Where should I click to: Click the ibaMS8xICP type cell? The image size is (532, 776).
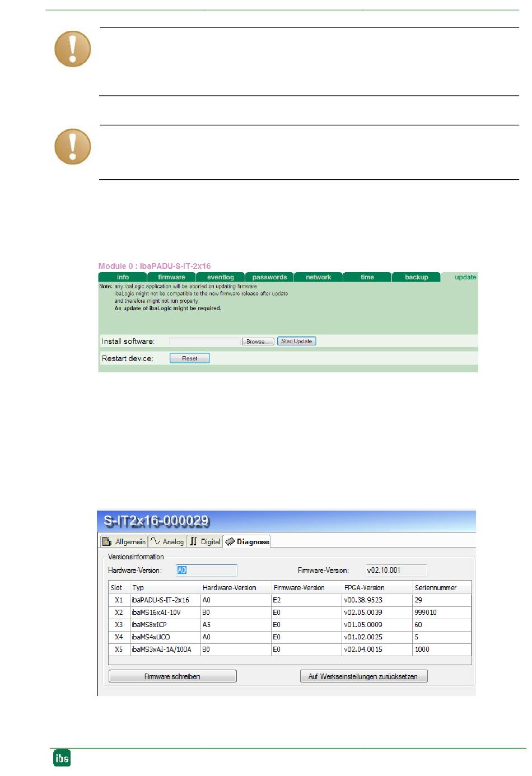165,624
